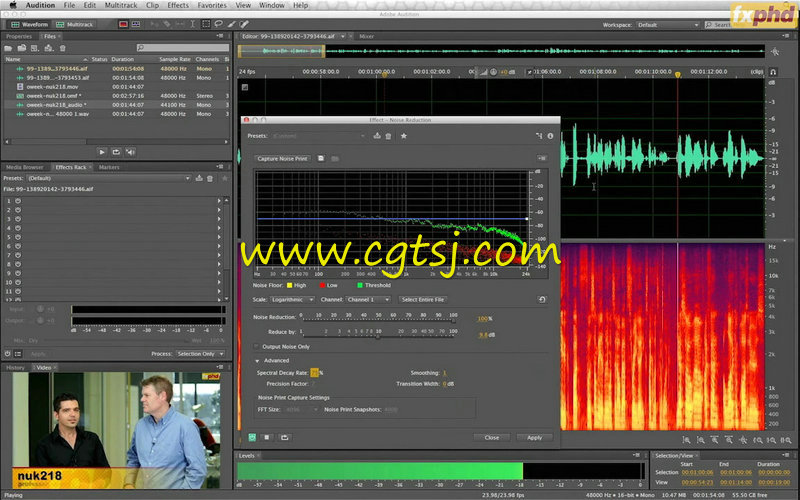This screenshot has width=800, height=500.
Task: Toggle the Spectral Frequency Display button
Action: click(123, 24)
